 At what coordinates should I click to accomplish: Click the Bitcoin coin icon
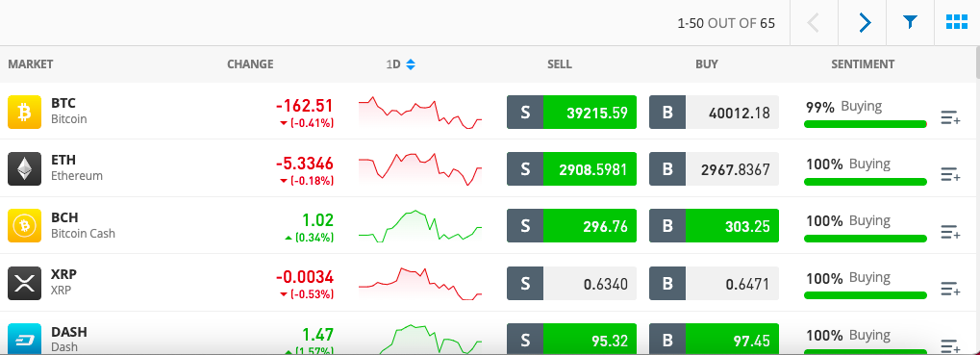tap(24, 112)
